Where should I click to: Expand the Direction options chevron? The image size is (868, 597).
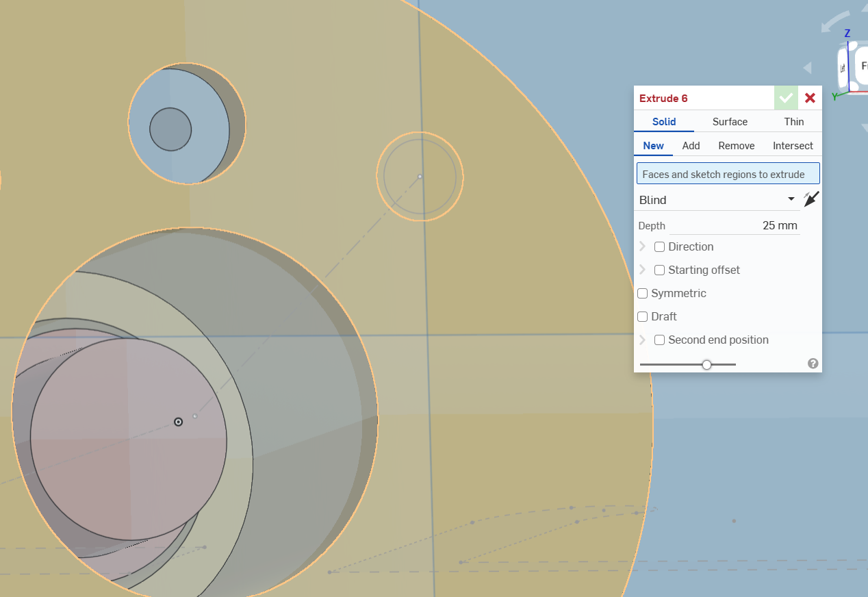[642, 246]
